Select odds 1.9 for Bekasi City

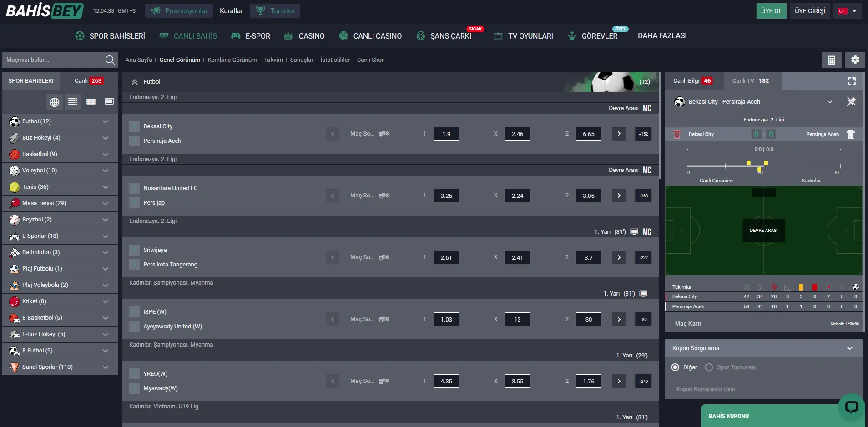[446, 134]
